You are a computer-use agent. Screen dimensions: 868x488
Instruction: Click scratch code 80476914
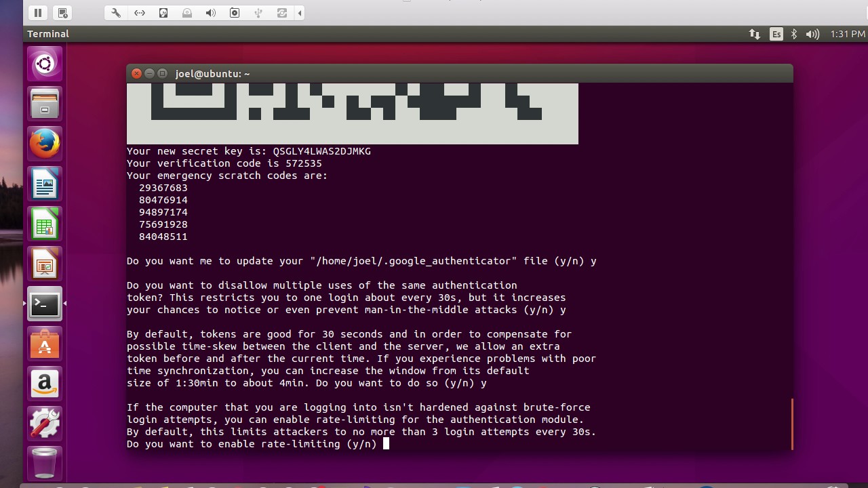tap(163, 200)
